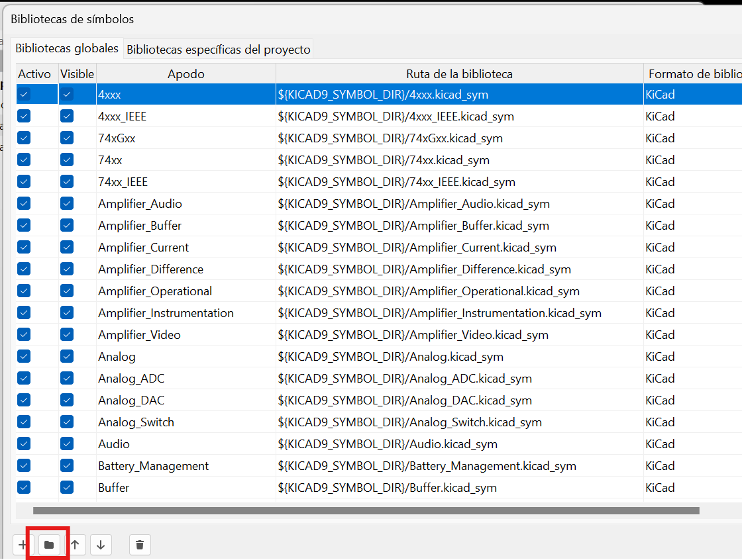The height and width of the screenshot is (560, 742).
Task: Select the Amplifier_Operational nickname cell
Action: point(186,291)
